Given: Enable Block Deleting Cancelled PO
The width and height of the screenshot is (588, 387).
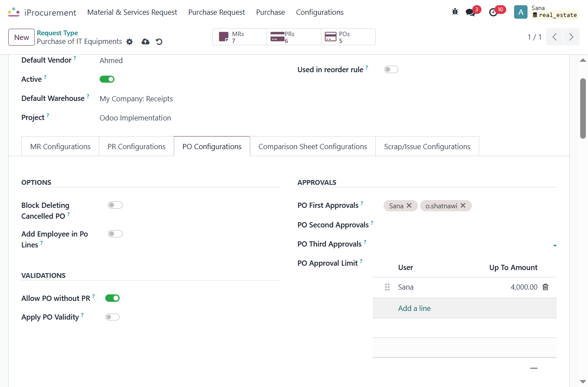Looking at the screenshot, I should point(115,205).
